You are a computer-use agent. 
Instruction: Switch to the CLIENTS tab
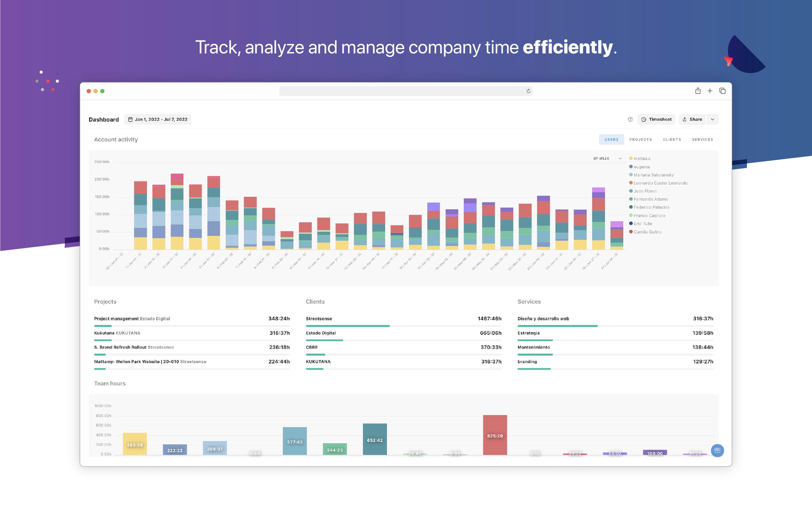(671, 139)
